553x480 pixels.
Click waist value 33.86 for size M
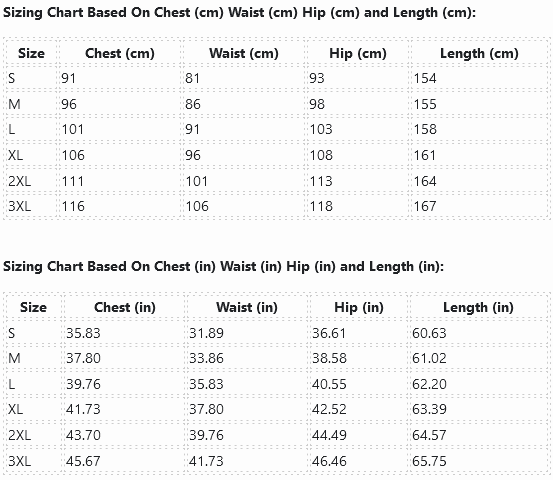(x=206, y=359)
